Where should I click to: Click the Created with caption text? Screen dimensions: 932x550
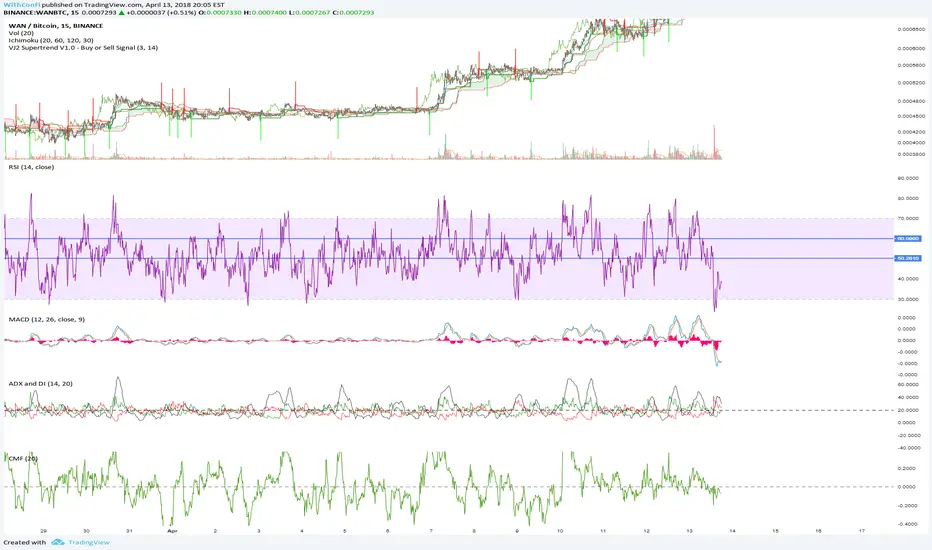click(x=24, y=542)
